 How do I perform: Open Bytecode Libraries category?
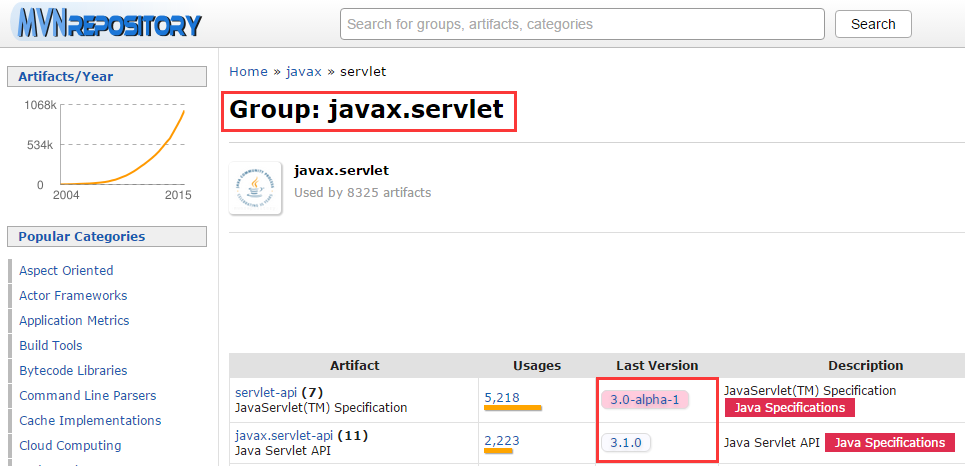(x=73, y=371)
